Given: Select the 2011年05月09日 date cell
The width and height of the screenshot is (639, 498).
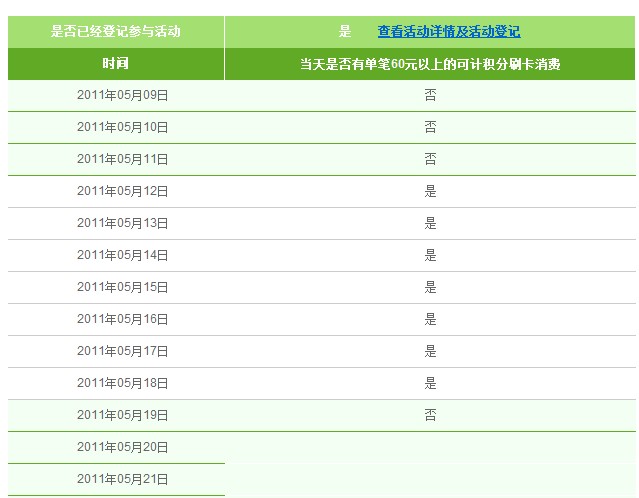Looking at the screenshot, I should (122, 96).
